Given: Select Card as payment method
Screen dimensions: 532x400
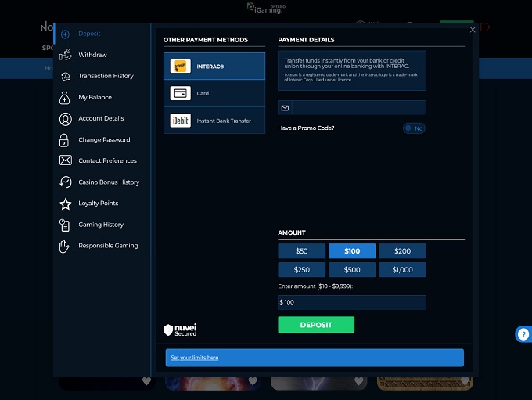Looking at the screenshot, I should coord(214,94).
